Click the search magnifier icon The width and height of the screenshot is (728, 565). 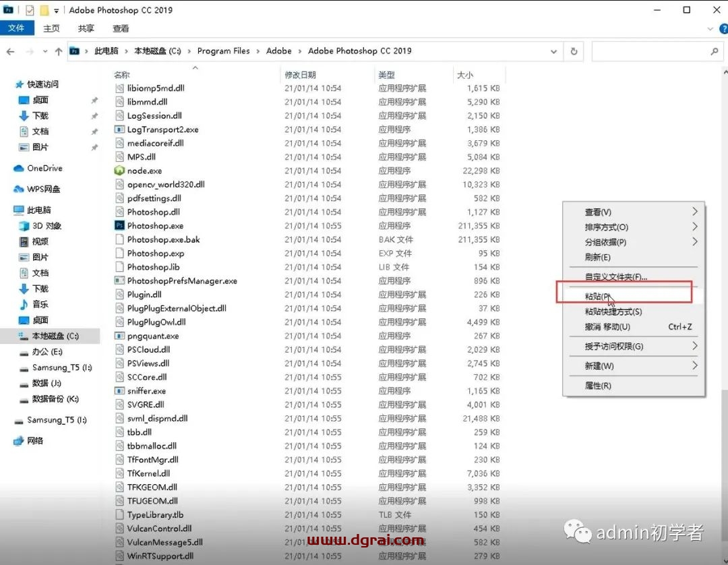(715, 51)
